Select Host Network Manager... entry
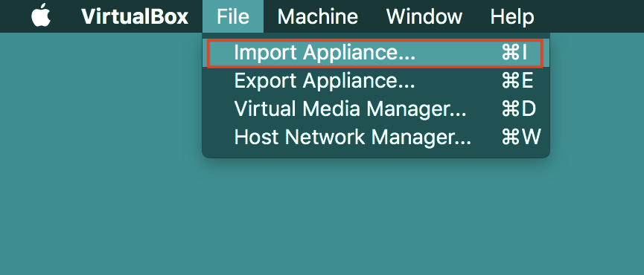 pyautogui.click(x=376, y=137)
